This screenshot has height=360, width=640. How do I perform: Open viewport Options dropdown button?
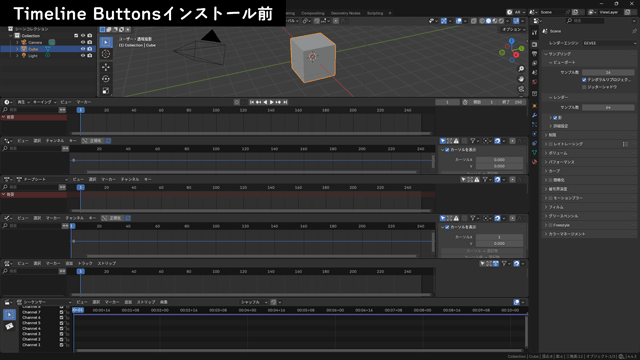click(513, 29)
